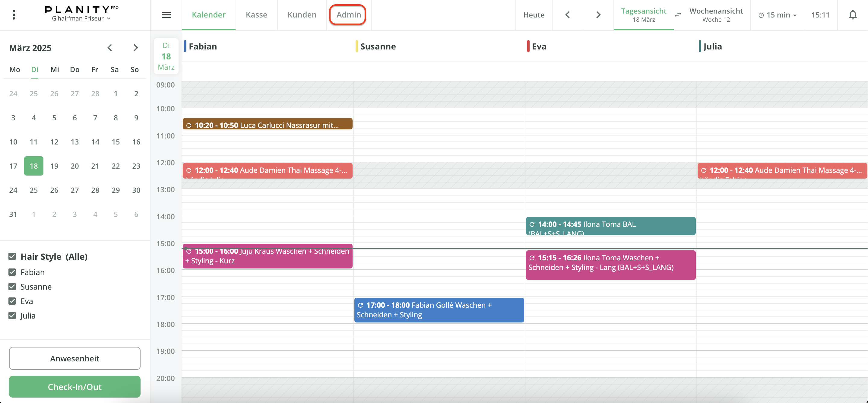868x403 pixels.
Task: Open the notifications bell
Action: [853, 15]
